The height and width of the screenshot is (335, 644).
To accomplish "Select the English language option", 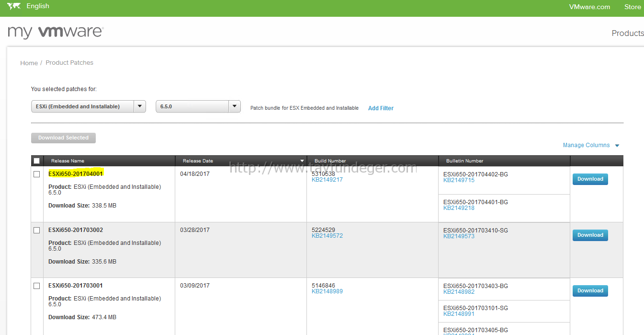I will (38, 6).
